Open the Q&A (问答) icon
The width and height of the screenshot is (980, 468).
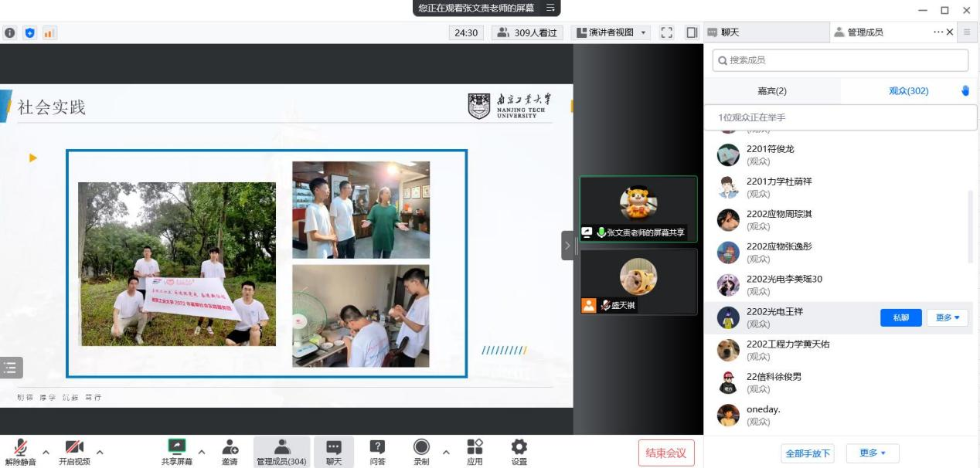pyautogui.click(x=377, y=452)
